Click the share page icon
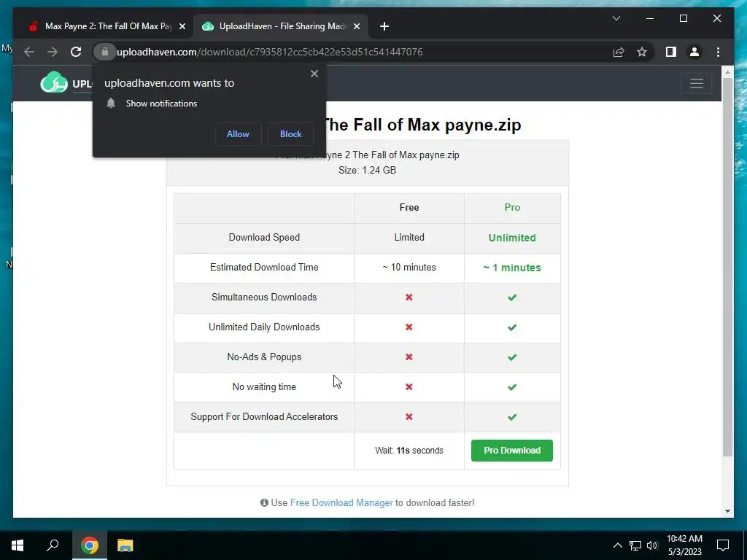Image resolution: width=747 pixels, height=560 pixels. tap(619, 52)
